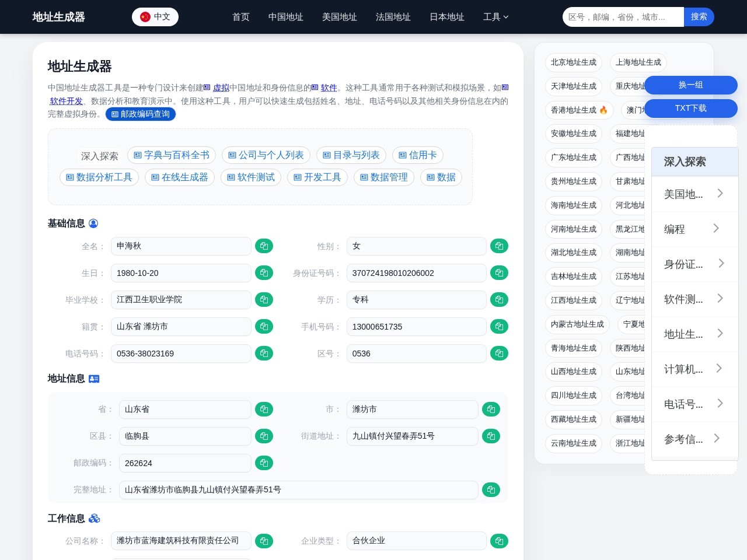Open 日本地址 navigation item
Screen dimensions: 747x560
(447, 17)
